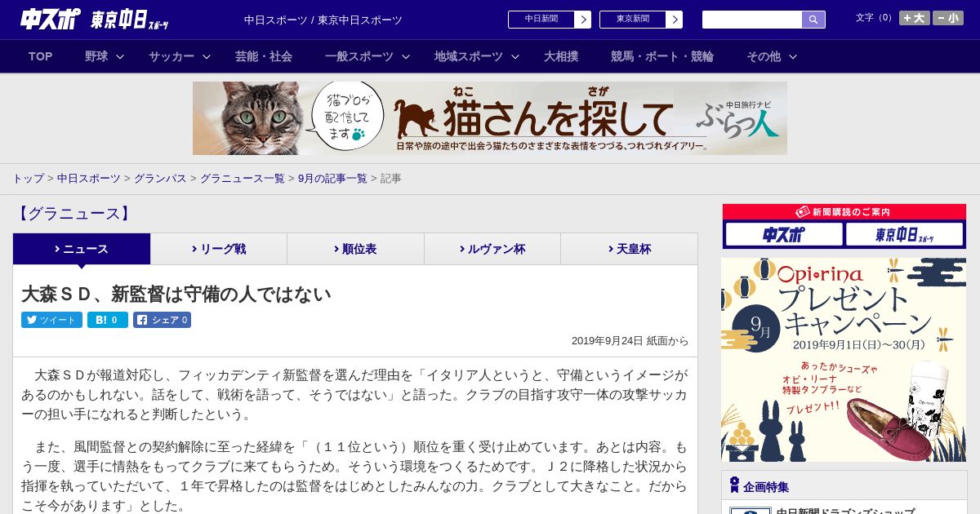Bookmark the article with Hatena B! button

[108, 320]
